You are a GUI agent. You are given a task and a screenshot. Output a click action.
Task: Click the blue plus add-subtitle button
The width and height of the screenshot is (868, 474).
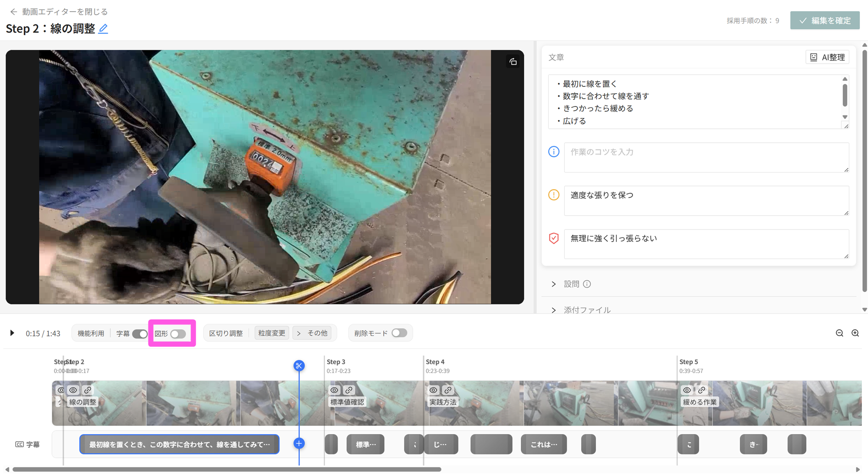(x=299, y=443)
